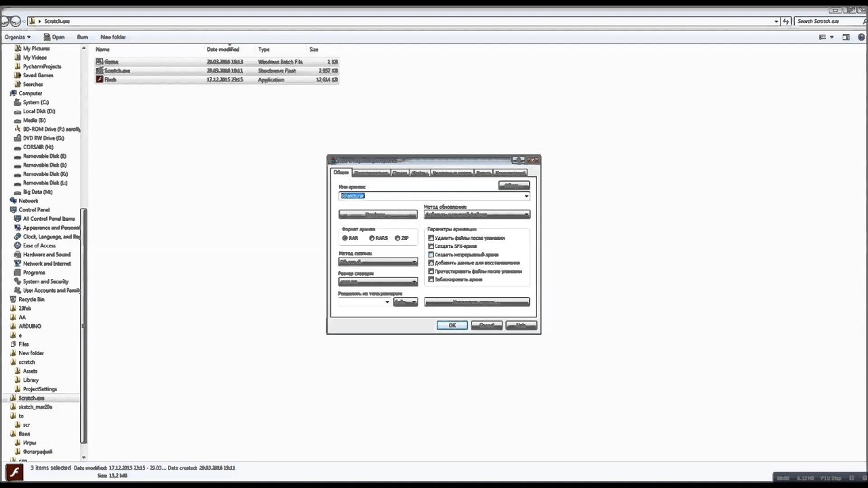Click the Explorer Back arrow button
Image resolution: width=868 pixels, height=488 pixels.
coord(5,21)
